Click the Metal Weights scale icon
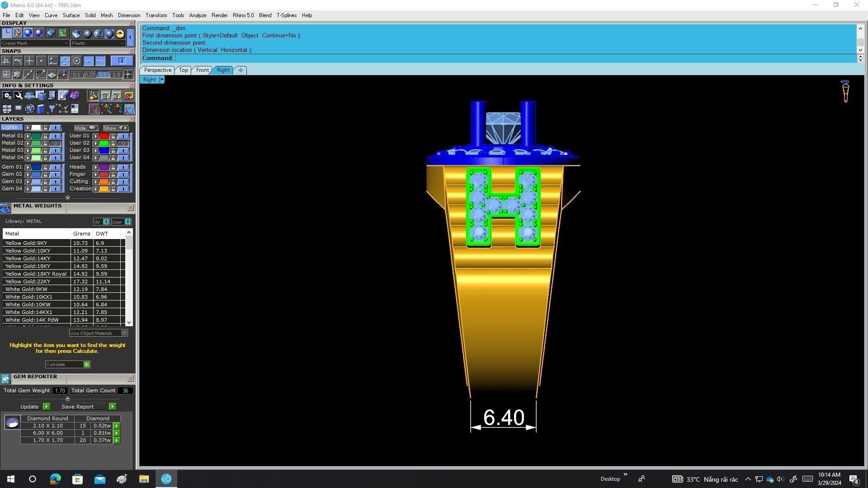Screen dimensions: 868x488 pos(5,208)
